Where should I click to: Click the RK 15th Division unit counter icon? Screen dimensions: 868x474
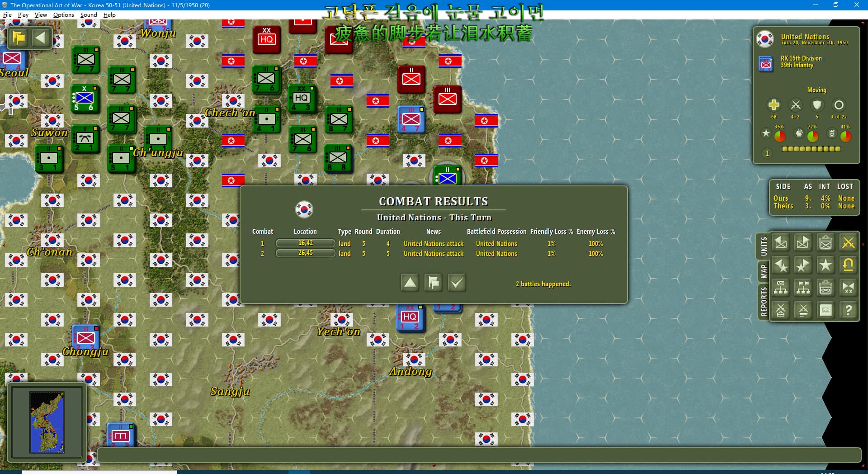coord(766,64)
